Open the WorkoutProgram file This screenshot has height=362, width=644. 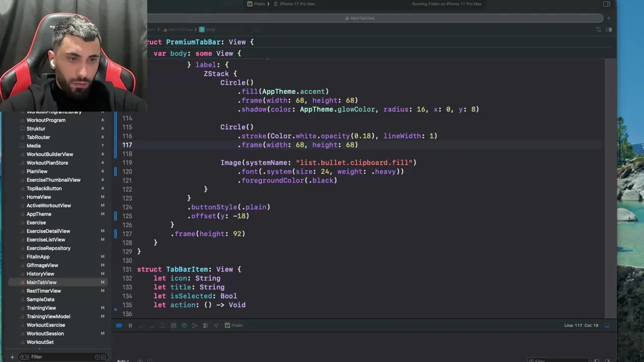pos(46,120)
